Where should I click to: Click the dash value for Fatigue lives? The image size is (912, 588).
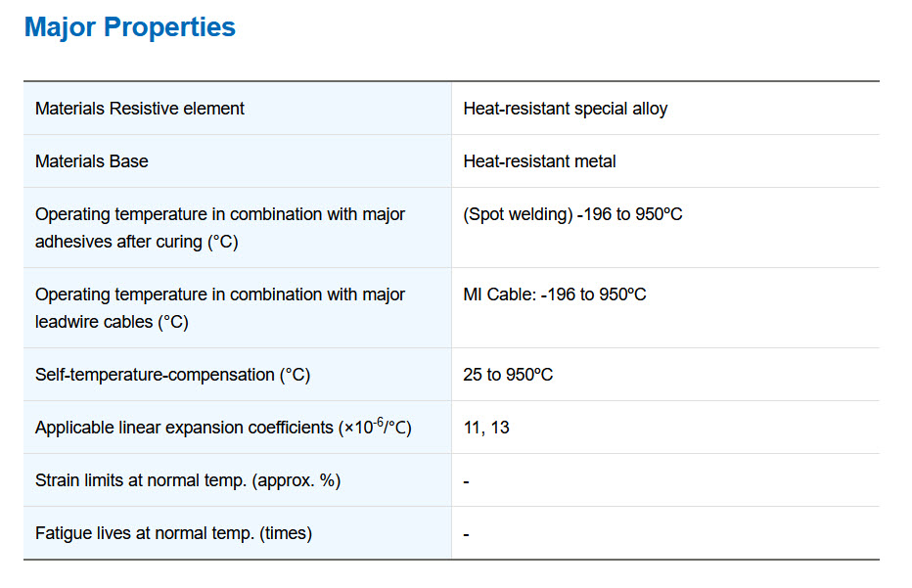tap(467, 534)
